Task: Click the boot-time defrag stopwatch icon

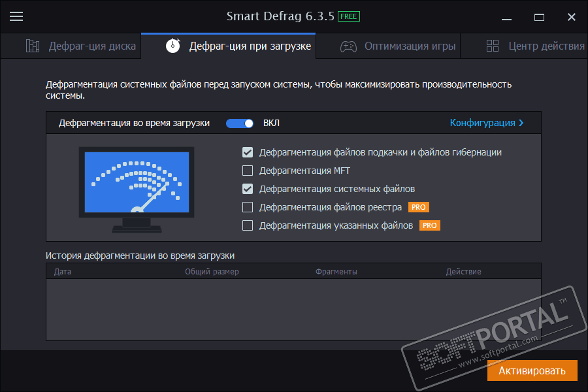Action: point(173,45)
